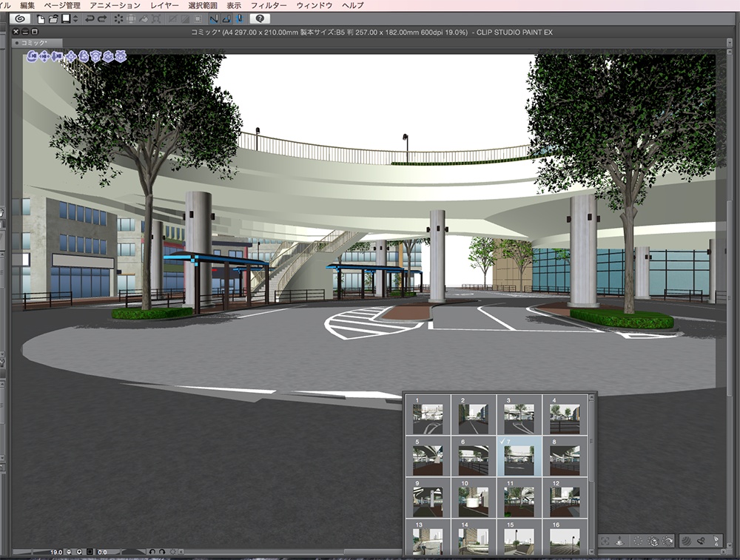Zoom in canvas with plus magnifier
Image resolution: width=740 pixels, height=560 pixels.
tap(79, 552)
